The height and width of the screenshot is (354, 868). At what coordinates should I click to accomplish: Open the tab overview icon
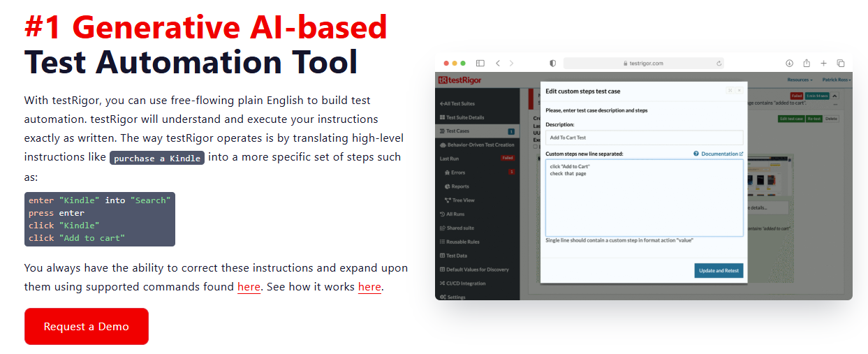tap(841, 63)
